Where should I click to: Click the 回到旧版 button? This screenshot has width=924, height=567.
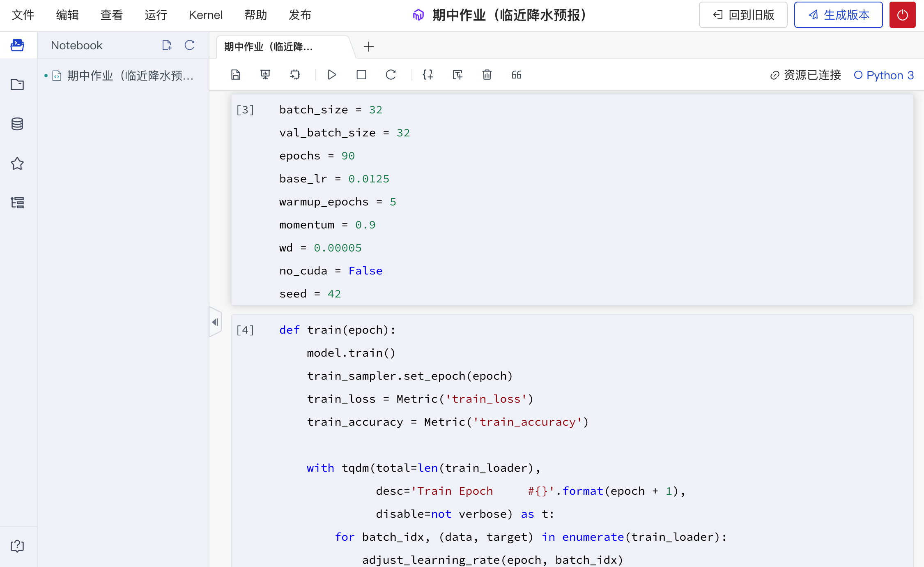[742, 15]
